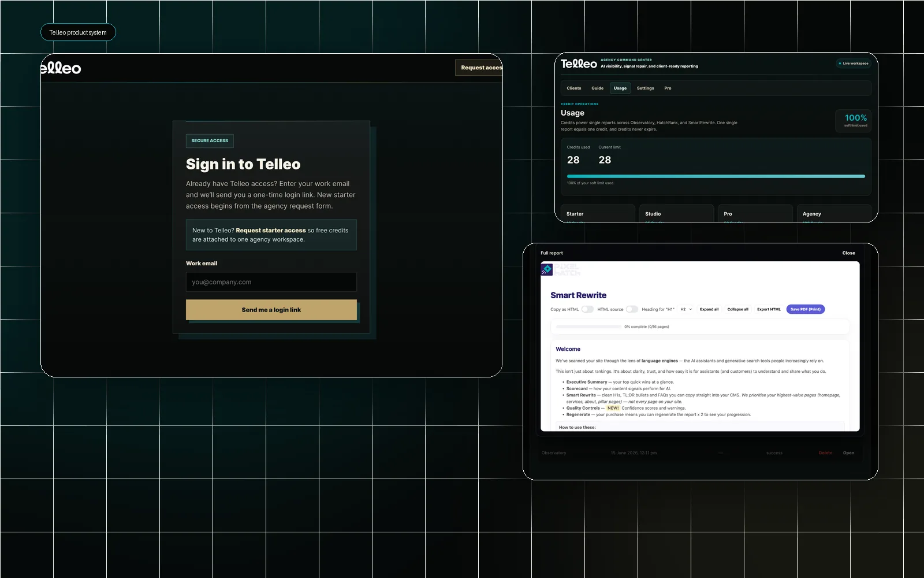This screenshot has width=924, height=578.
Task: Click the Pixel Hatch logo icon in the report
Action: 547,269
